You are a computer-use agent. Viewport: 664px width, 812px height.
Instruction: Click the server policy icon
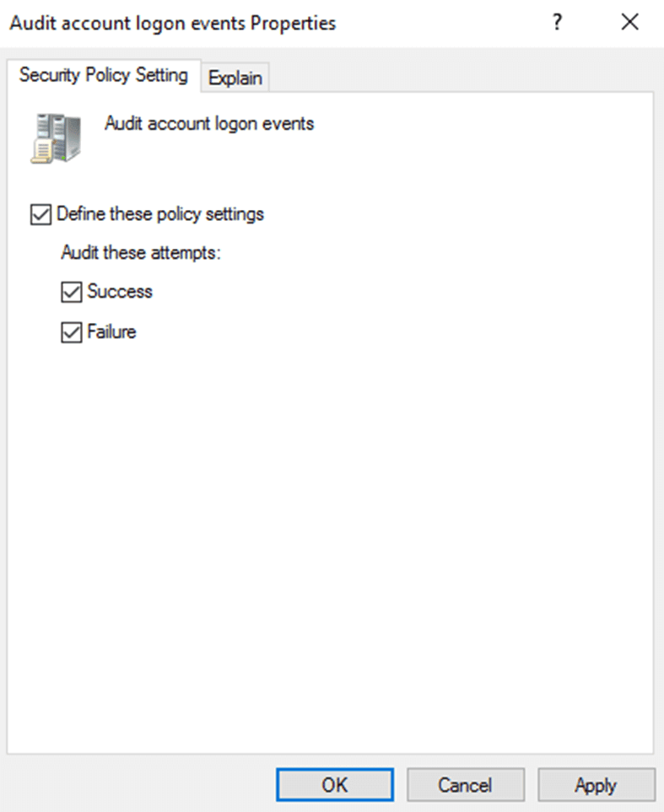click(56, 138)
